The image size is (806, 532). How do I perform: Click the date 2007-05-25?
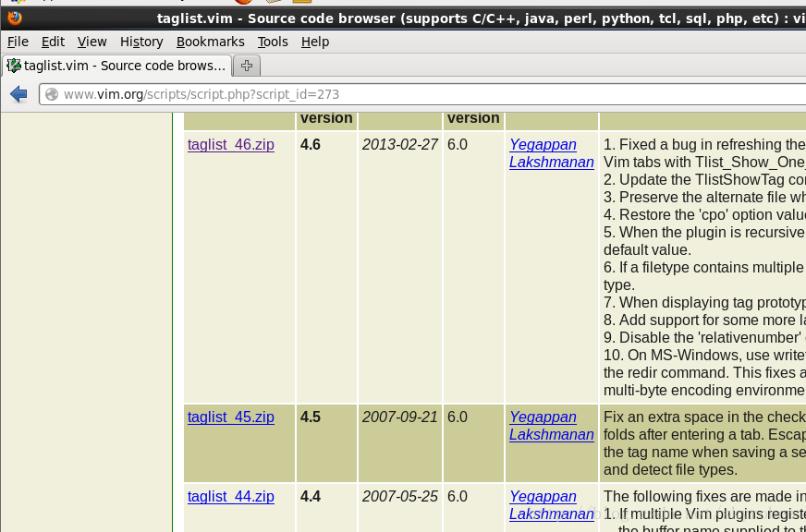[x=400, y=497]
